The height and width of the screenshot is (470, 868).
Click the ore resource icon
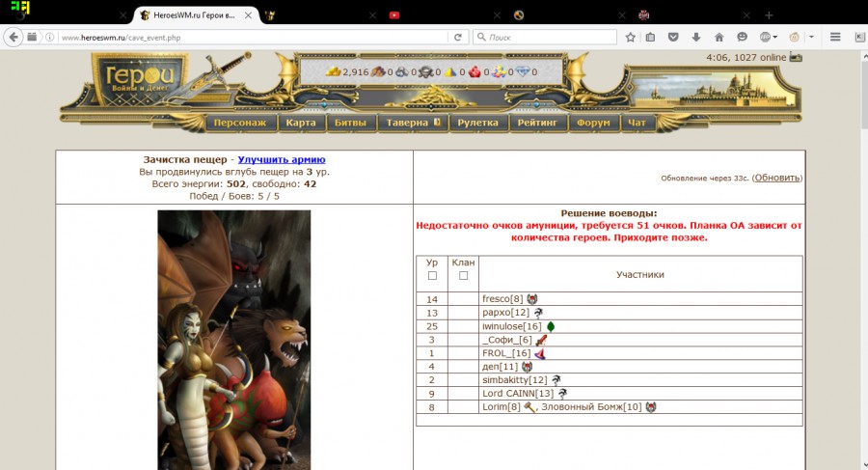[x=402, y=71]
